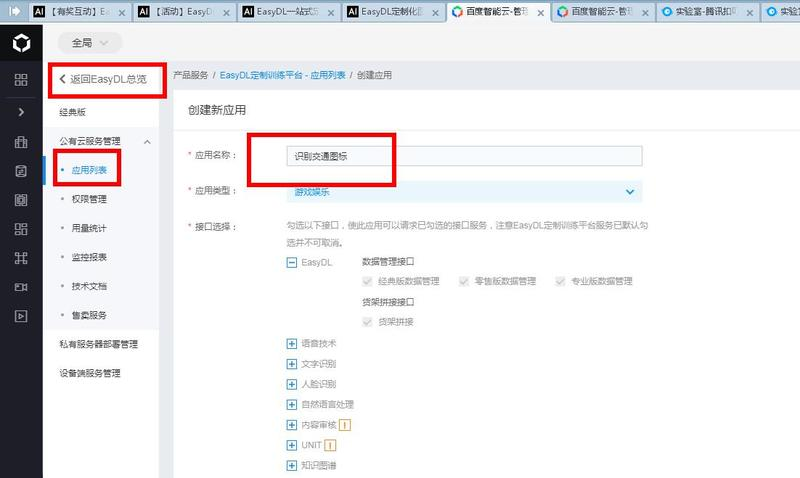Close the EasyDL定制化 browser tab
This screenshot has height=478, width=800.
pos(436,13)
